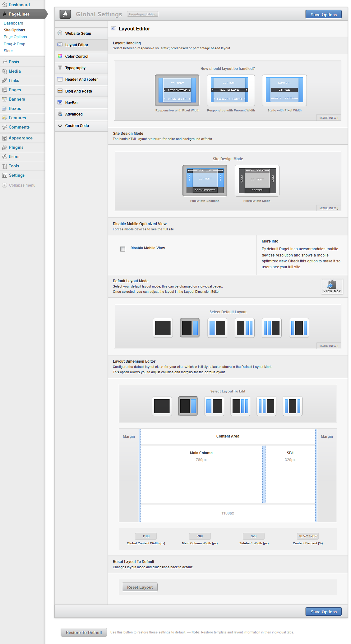Click the top Save Options button

tap(323, 15)
